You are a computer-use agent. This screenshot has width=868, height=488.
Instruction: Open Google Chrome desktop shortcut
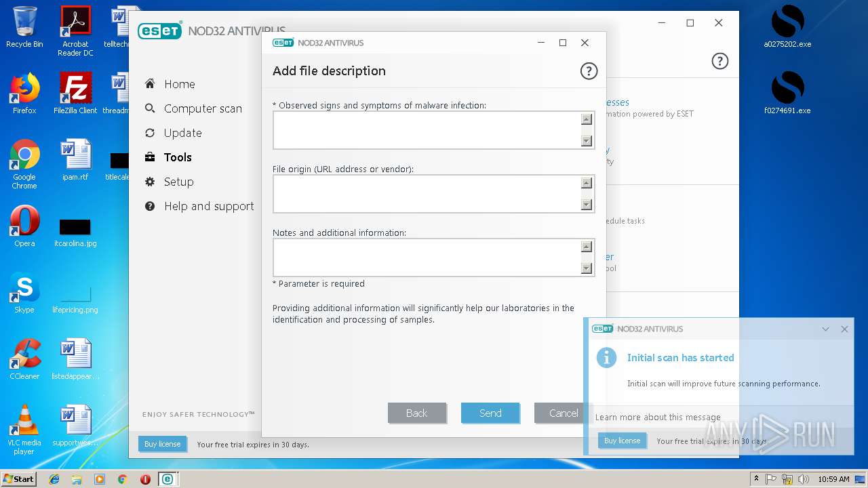click(x=24, y=164)
